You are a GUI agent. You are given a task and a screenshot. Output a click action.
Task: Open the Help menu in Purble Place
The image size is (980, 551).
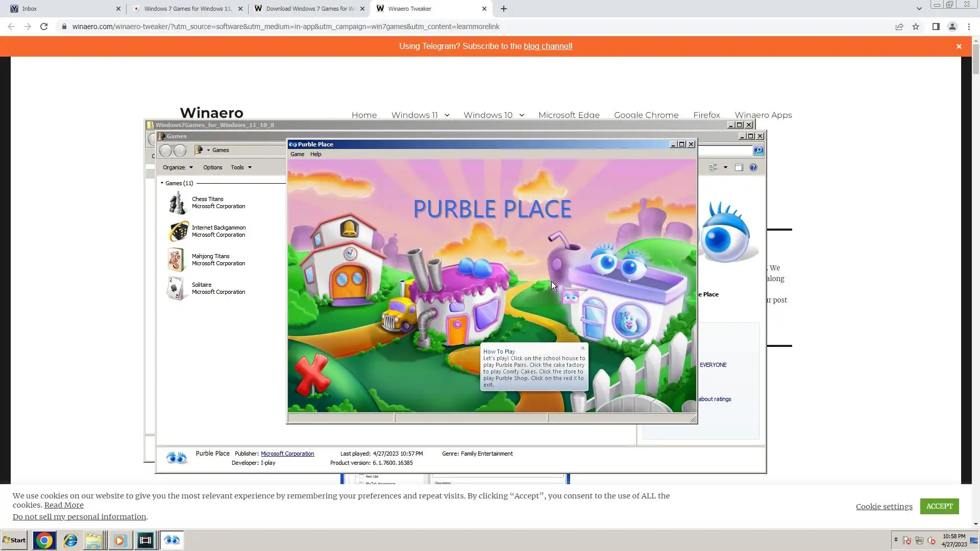pos(315,154)
